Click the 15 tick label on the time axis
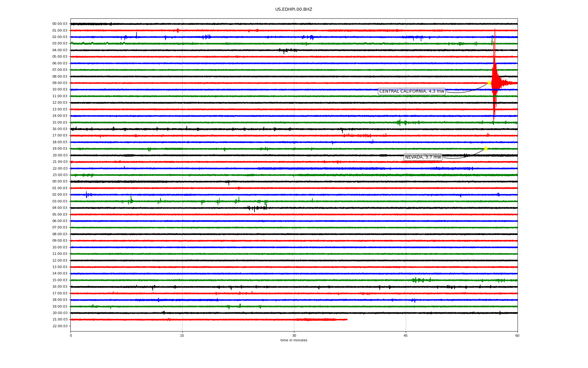This screenshot has width=588, height=368. [x=182, y=335]
